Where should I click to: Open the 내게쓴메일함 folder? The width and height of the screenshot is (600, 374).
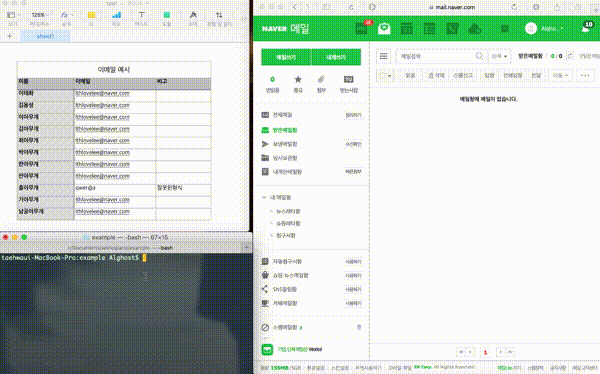coord(287,171)
